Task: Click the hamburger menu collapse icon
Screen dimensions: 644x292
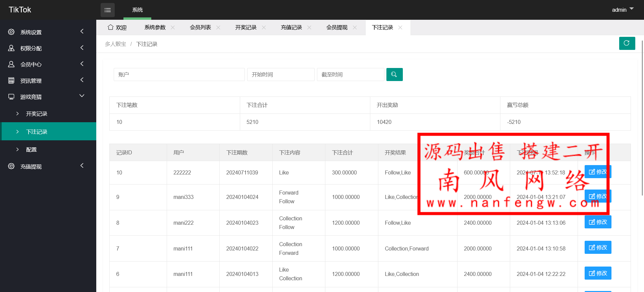Action: coord(107,10)
